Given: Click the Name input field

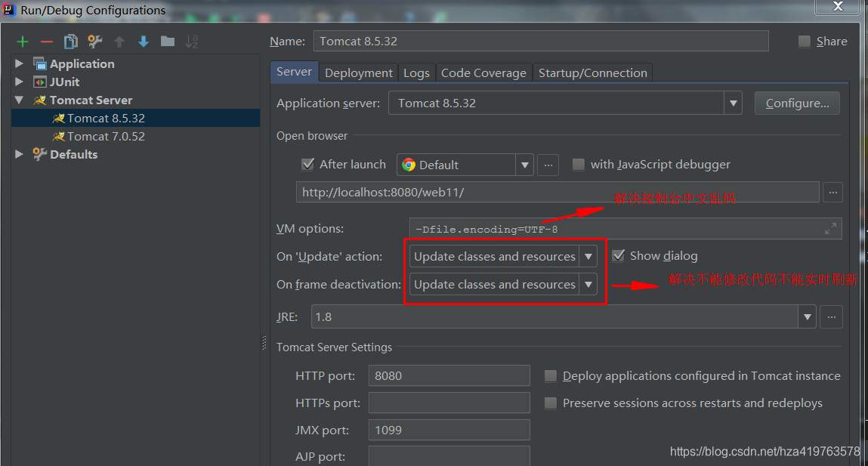Looking at the screenshot, I should [541, 41].
